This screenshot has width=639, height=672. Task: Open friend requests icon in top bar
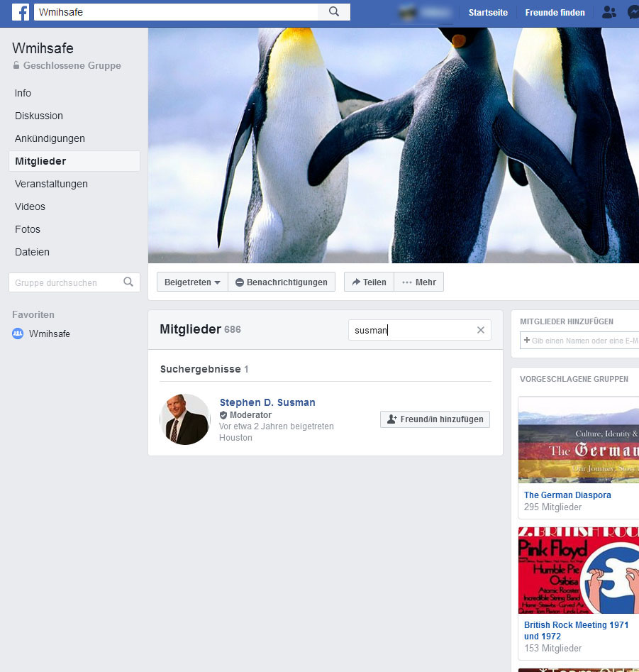609,13
